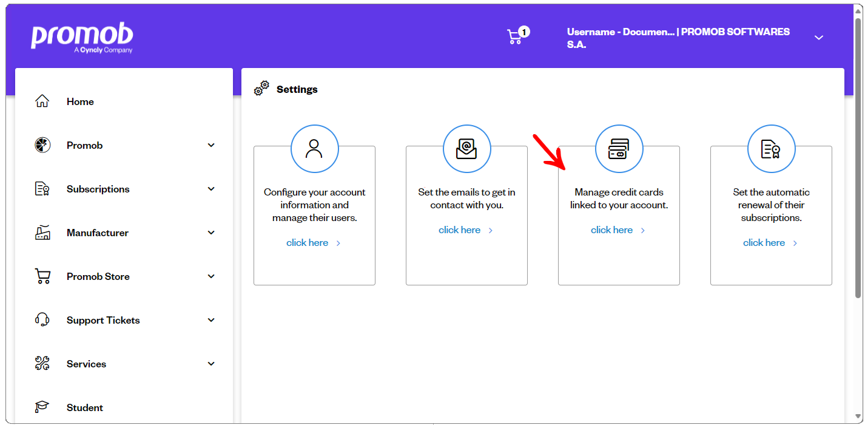The width and height of the screenshot is (868, 436).
Task: Expand the Subscriptions sidebar chevron
Action: (x=211, y=189)
